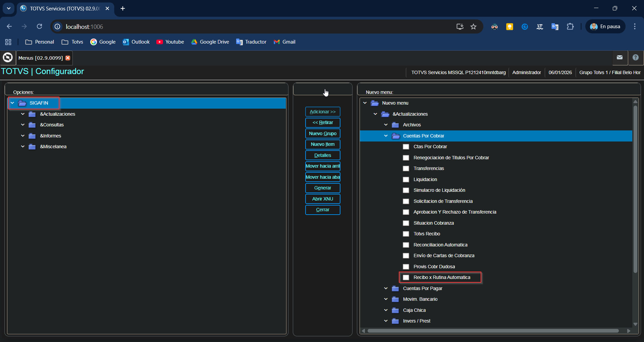Open the Gmail bookmark
The image size is (644, 342).
click(x=284, y=42)
